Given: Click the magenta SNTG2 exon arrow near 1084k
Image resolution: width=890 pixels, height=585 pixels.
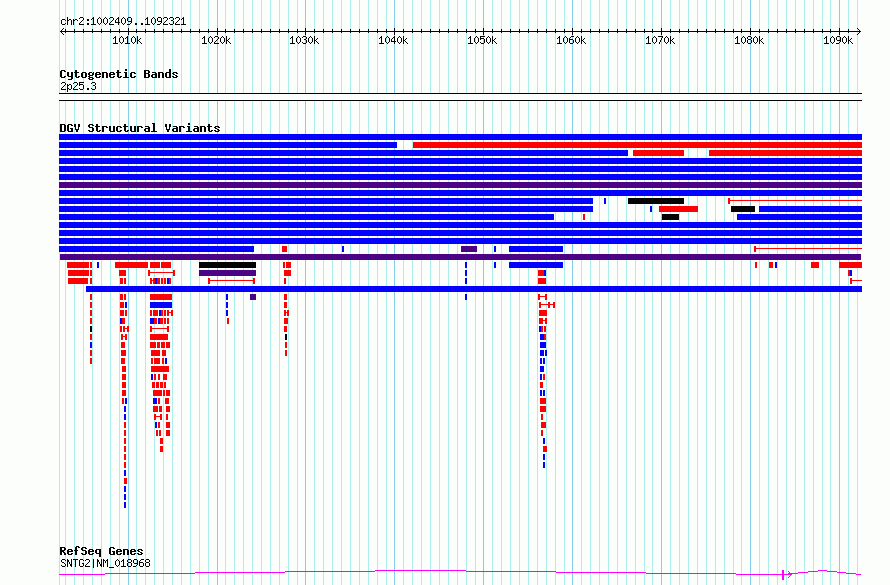Looking at the screenshot, I should (x=787, y=575).
